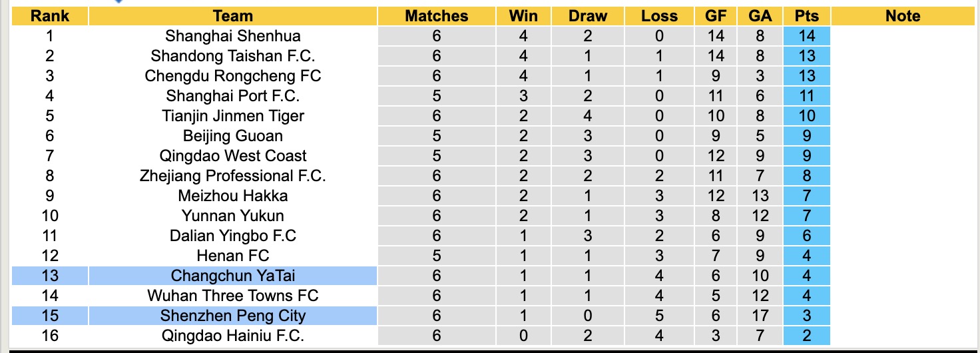Click the Shanghai Shenhua team name
The width and height of the screenshot is (980, 353).
click(233, 36)
